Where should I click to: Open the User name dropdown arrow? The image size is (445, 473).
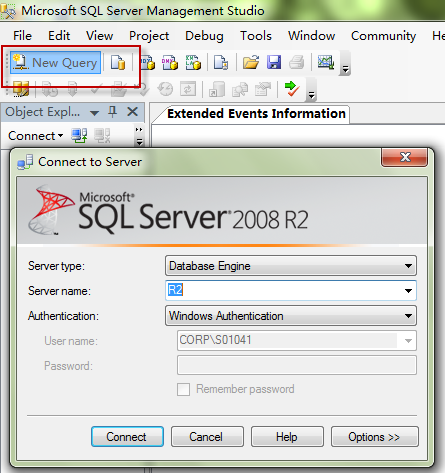point(408,341)
